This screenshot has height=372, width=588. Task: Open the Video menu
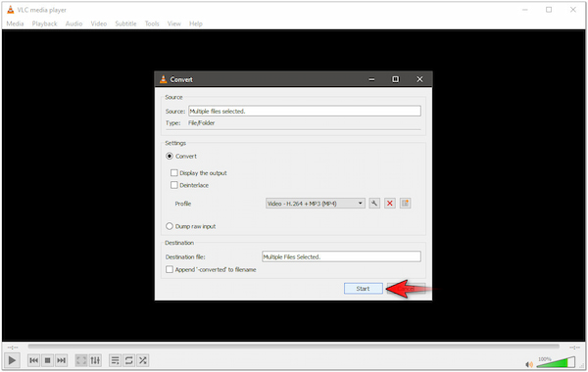point(99,23)
